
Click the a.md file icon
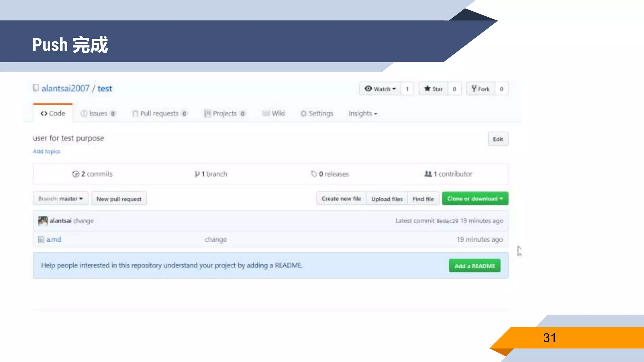point(41,239)
